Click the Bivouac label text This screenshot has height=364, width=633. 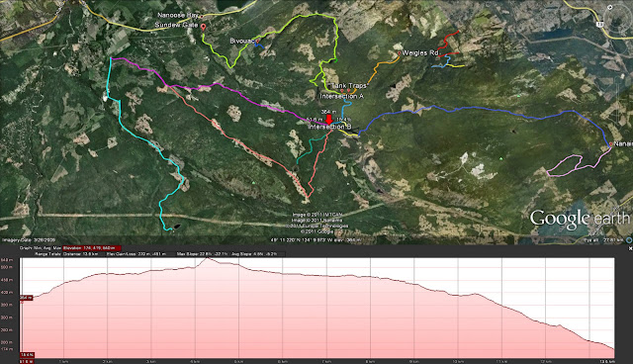[x=242, y=42]
